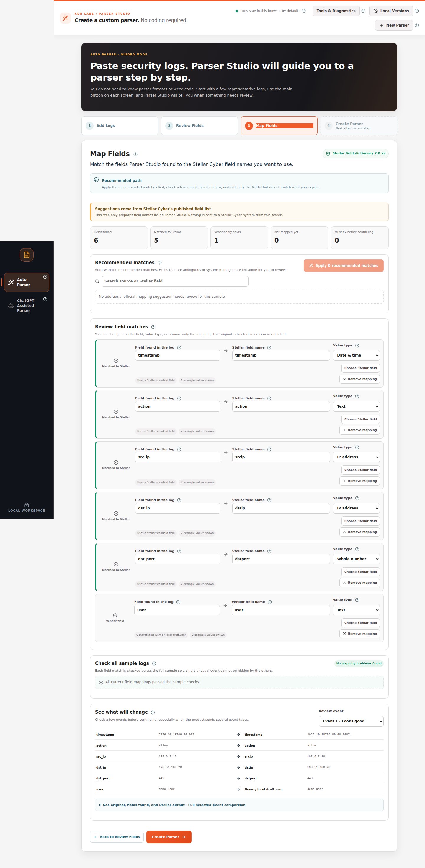
Task: Click the New Parser button
Action: point(394,25)
